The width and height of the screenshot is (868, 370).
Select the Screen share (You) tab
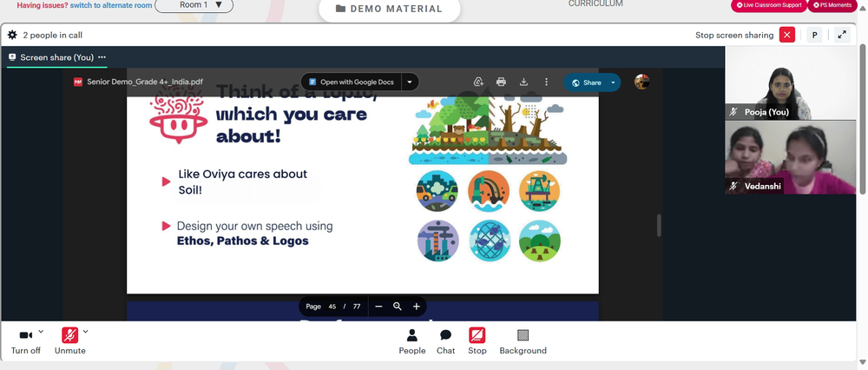57,57
